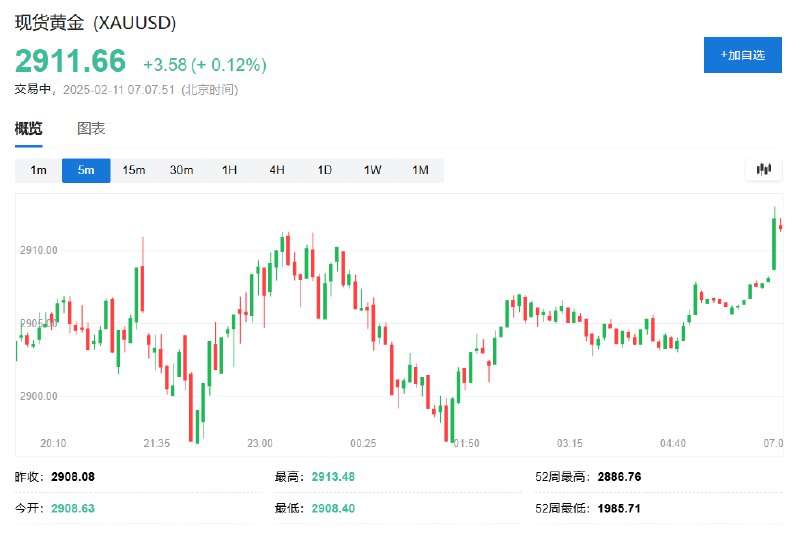Click the 23:00 time axis label

coord(260,443)
